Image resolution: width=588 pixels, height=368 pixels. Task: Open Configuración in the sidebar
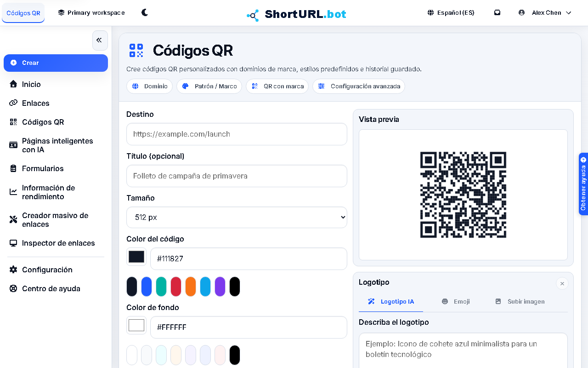point(56,270)
